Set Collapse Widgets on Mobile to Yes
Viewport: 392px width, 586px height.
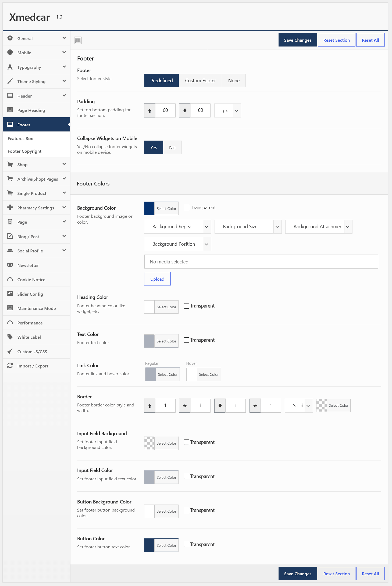[x=154, y=147]
